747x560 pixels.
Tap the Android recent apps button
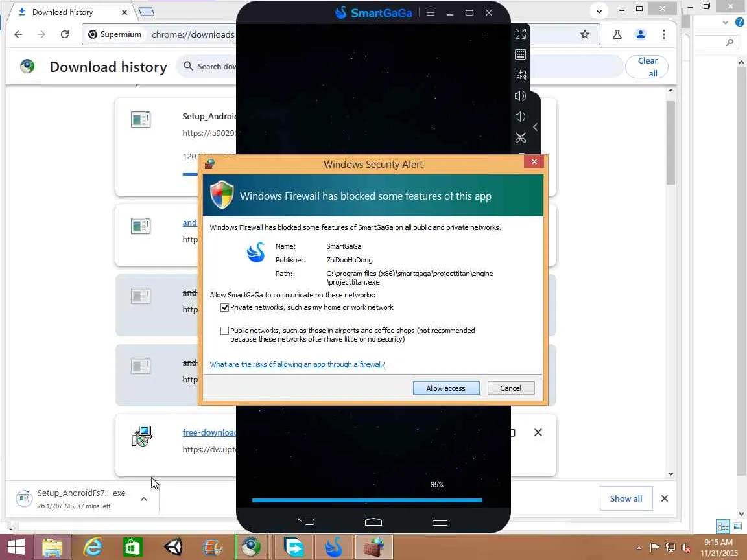click(x=441, y=522)
